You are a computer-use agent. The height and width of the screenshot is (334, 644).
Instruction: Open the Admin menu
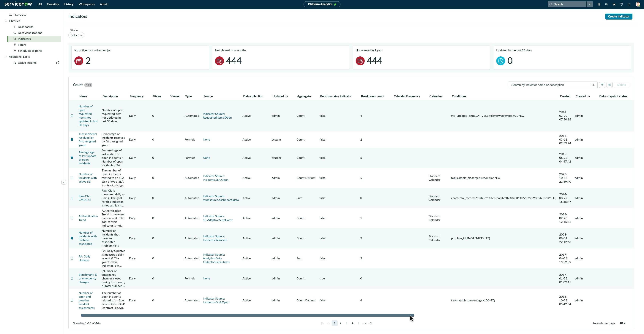104,4
